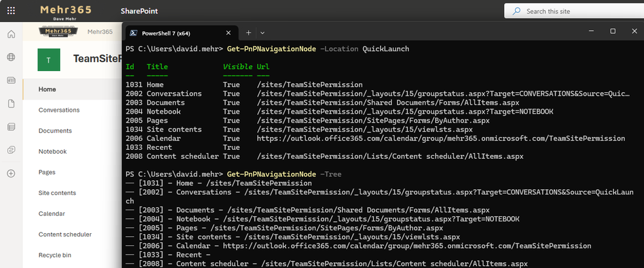
Task: Click the '[2003] - Documents' tree output line
Action: click(307, 210)
